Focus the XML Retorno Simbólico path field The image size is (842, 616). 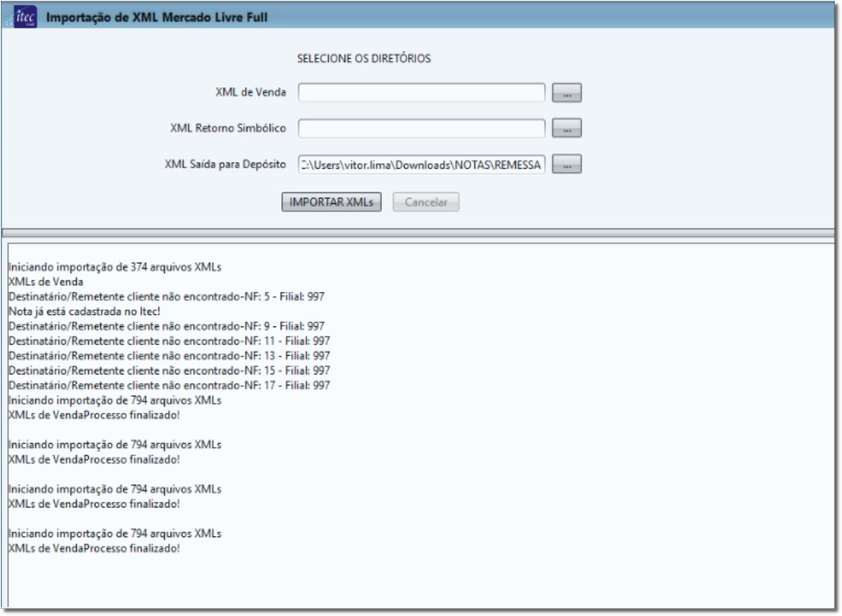[422, 128]
